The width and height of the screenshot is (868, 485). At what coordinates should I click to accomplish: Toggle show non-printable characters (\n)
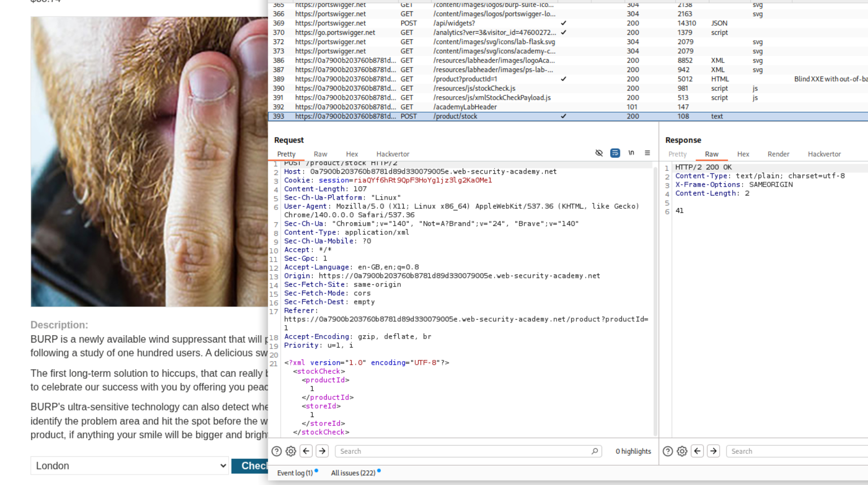[x=631, y=153]
